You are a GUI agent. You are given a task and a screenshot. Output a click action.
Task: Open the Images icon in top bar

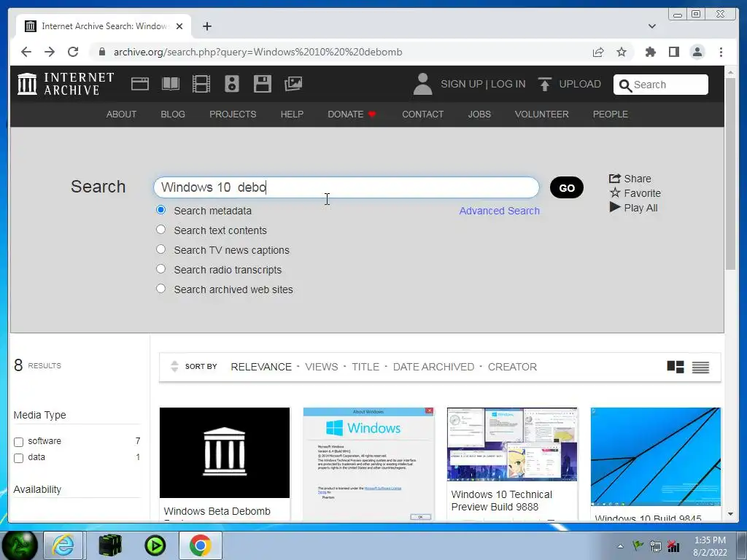click(293, 84)
